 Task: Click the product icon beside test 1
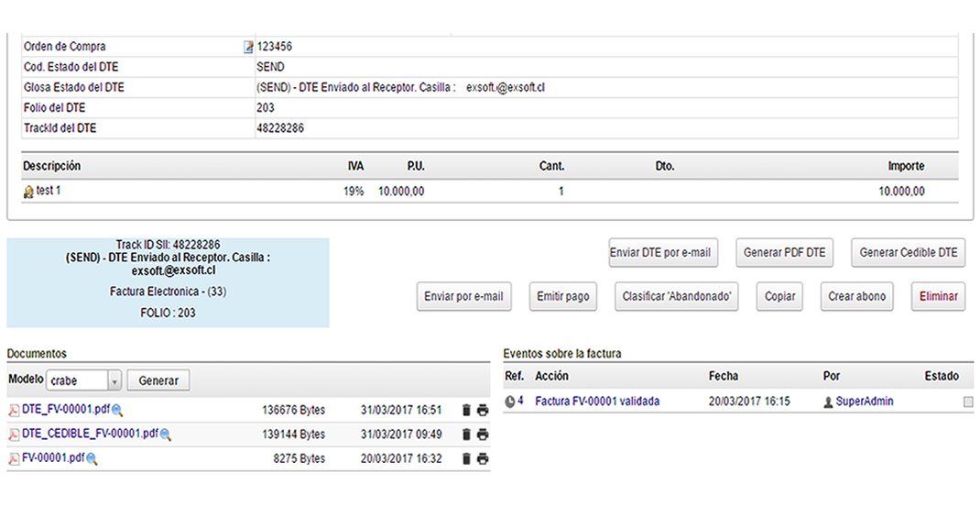28,192
